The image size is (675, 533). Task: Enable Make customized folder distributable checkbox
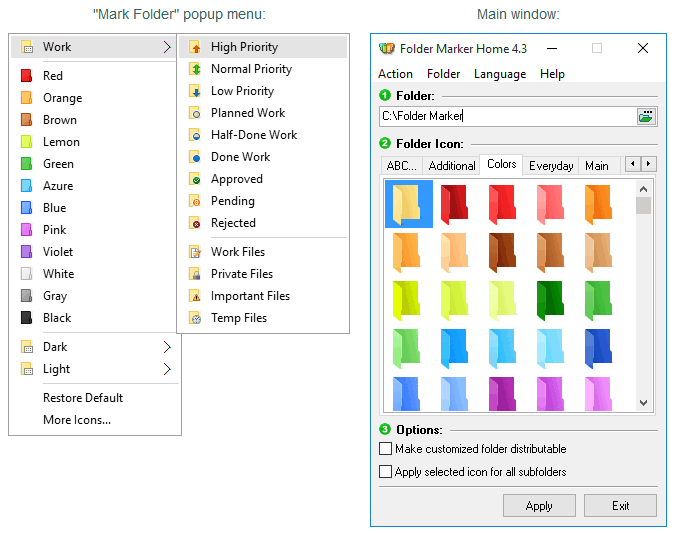click(385, 449)
